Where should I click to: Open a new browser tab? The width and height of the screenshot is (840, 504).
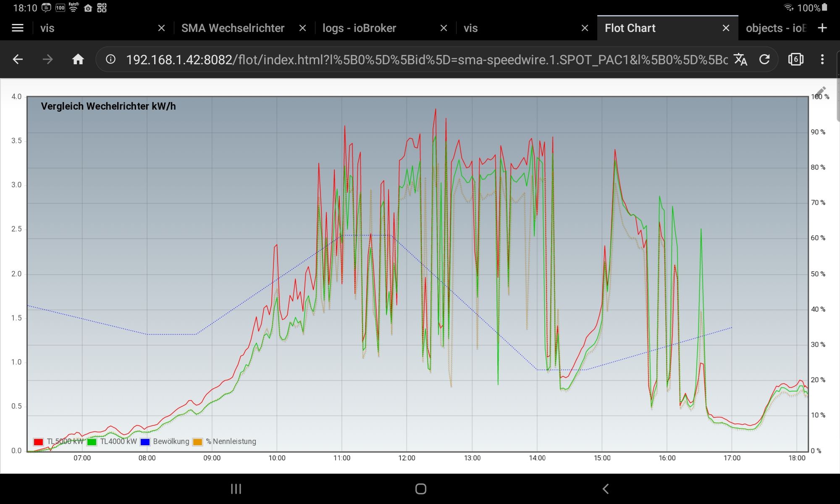822,28
